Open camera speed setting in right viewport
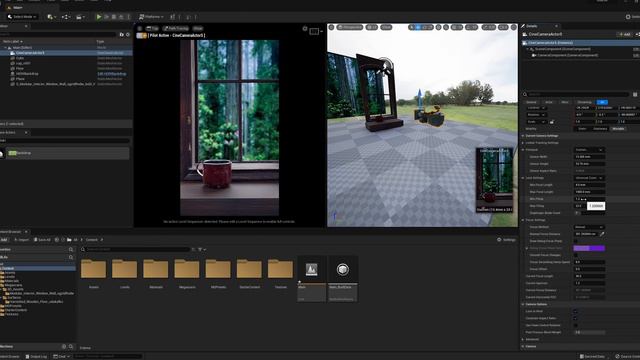Screen dimensions: 640x360 [x=503, y=27]
